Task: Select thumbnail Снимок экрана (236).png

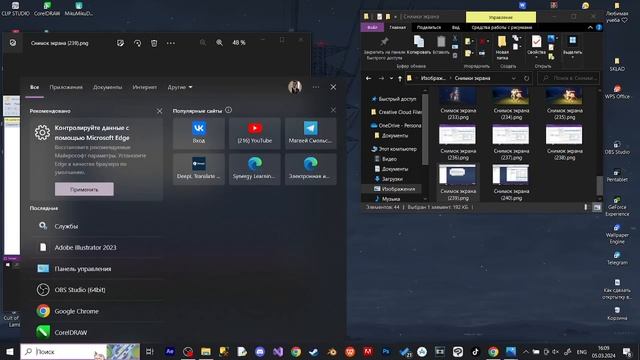Action: pos(458,143)
